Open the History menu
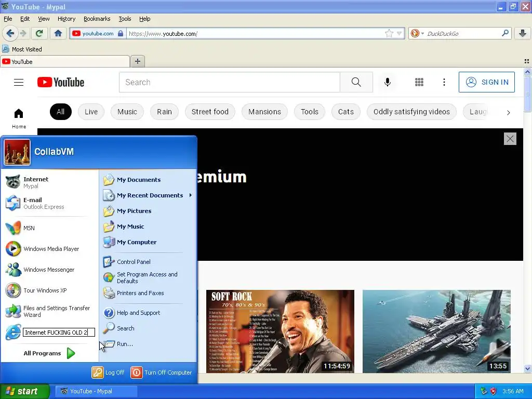This screenshot has width=532, height=399. pyautogui.click(x=66, y=19)
